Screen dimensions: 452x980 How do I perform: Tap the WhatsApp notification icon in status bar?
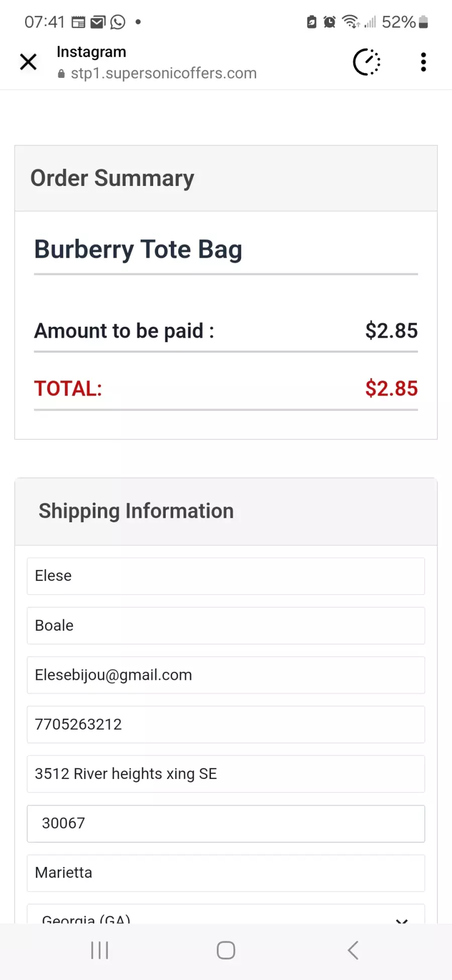(118, 22)
